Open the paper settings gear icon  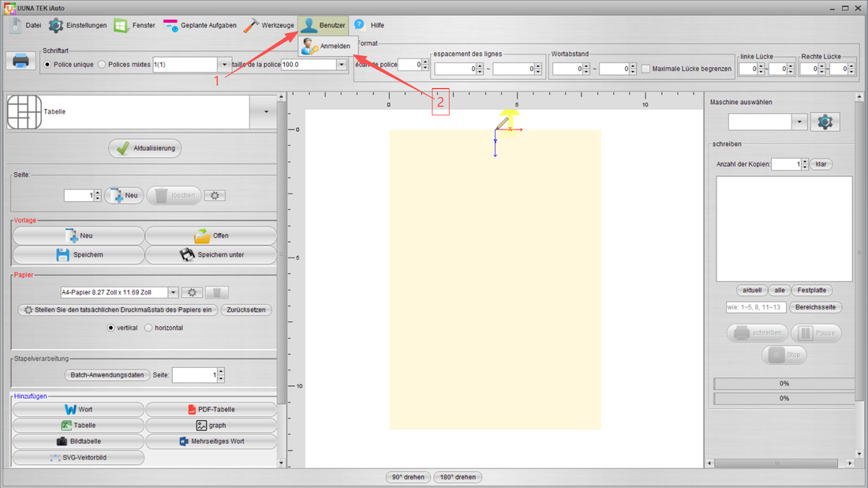click(x=192, y=292)
